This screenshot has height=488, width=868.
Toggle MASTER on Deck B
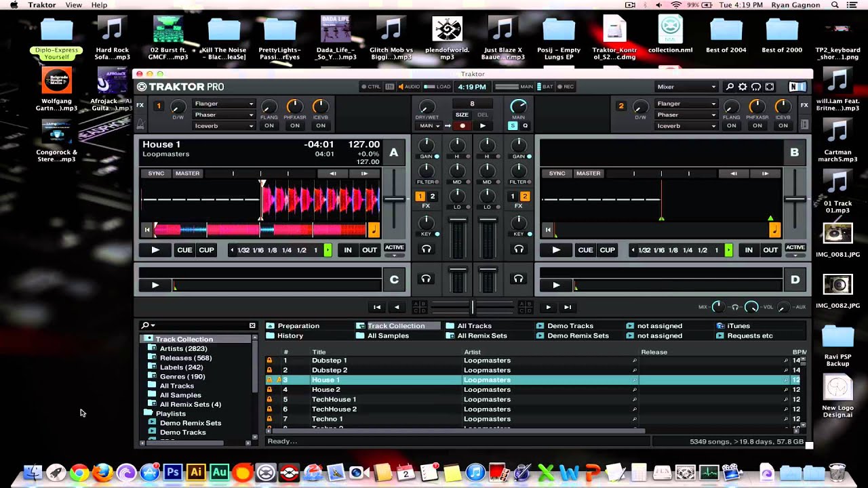pos(588,174)
